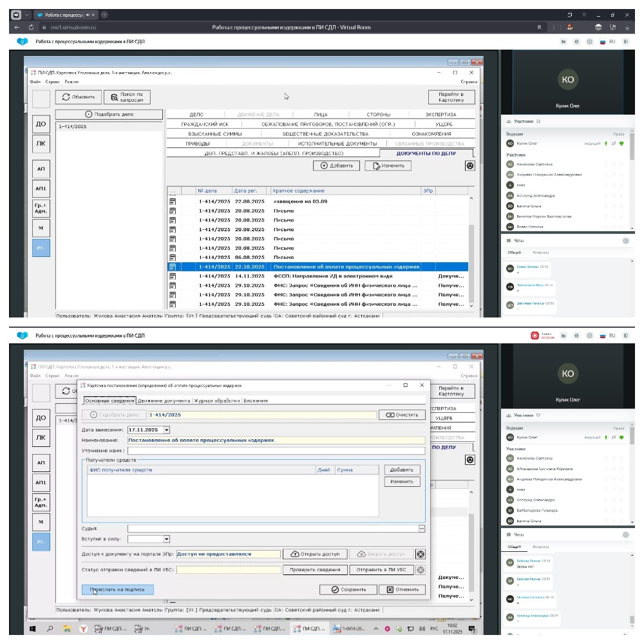Open the Дата вынесения date dropdown
Viewport: 644px width, 644px height.
tap(166, 430)
